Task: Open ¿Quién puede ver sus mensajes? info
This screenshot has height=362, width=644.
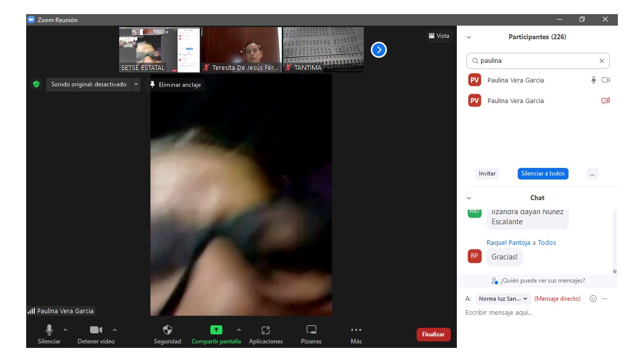Action: (538, 281)
